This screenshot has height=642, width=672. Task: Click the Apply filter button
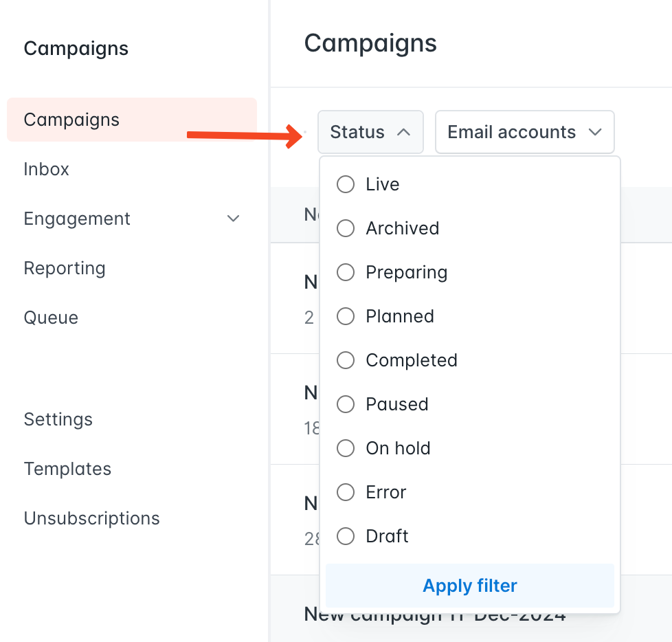point(470,586)
